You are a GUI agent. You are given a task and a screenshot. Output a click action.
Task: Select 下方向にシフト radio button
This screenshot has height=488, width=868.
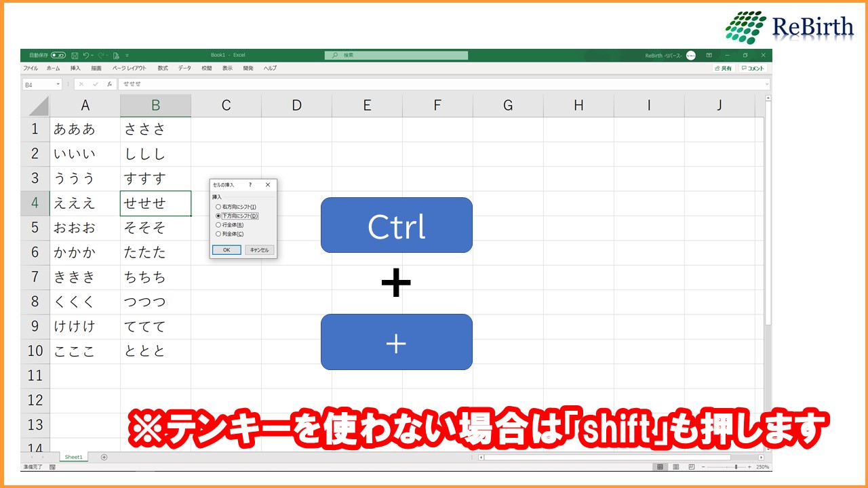pos(218,216)
